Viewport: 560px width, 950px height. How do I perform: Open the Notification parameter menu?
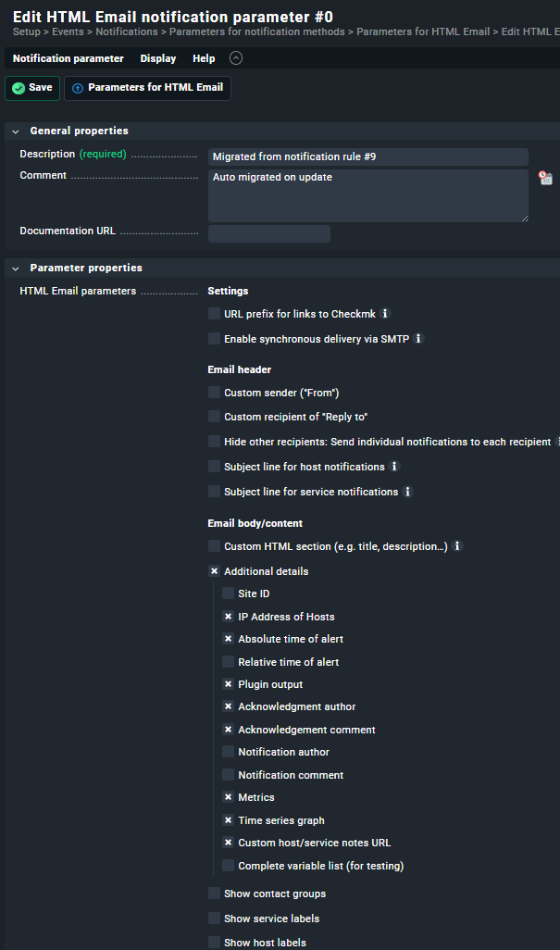(x=68, y=58)
